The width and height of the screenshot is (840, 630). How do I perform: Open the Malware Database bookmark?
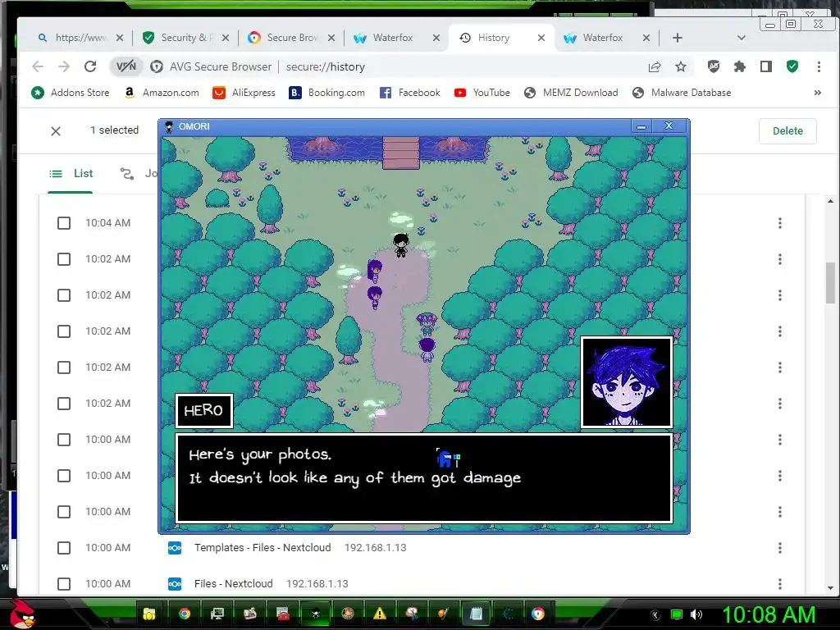[x=682, y=92]
